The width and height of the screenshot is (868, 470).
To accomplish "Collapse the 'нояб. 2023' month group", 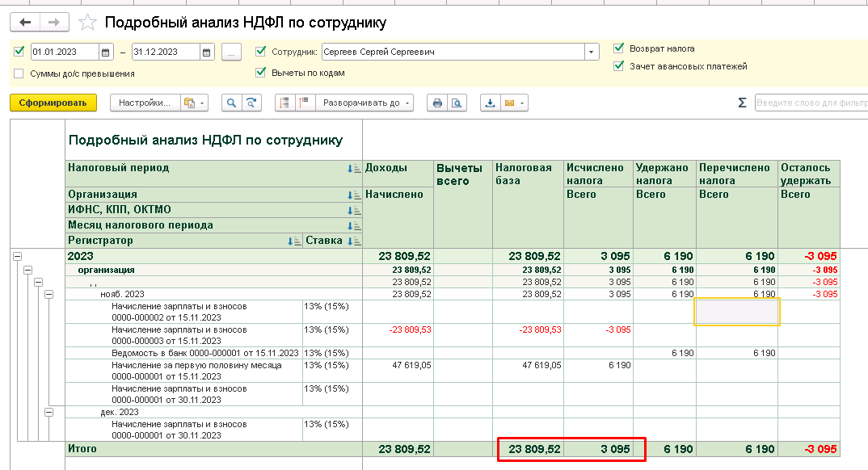I will (49, 295).
